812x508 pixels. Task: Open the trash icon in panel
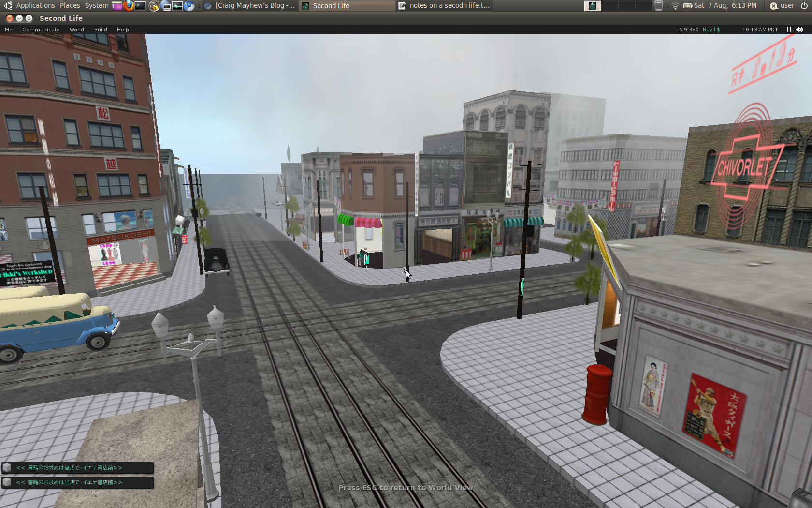click(658, 6)
